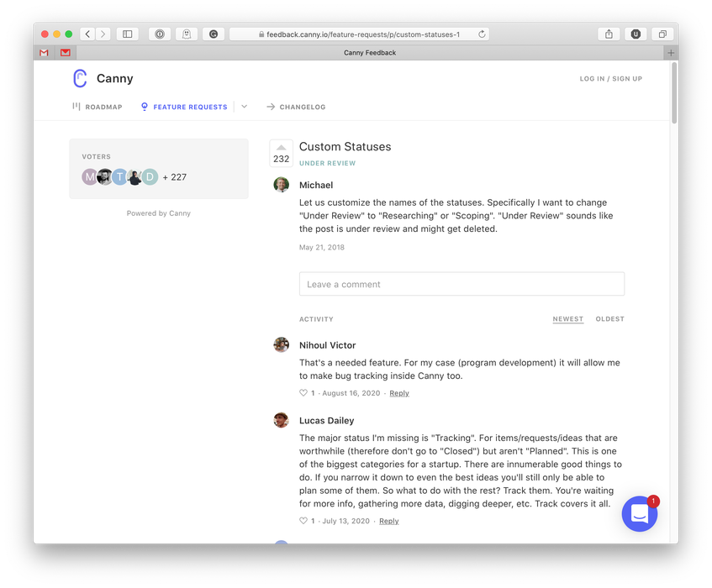Image resolution: width=712 pixels, height=588 pixels.
Task: Sort activity by Newest
Action: tap(568, 319)
